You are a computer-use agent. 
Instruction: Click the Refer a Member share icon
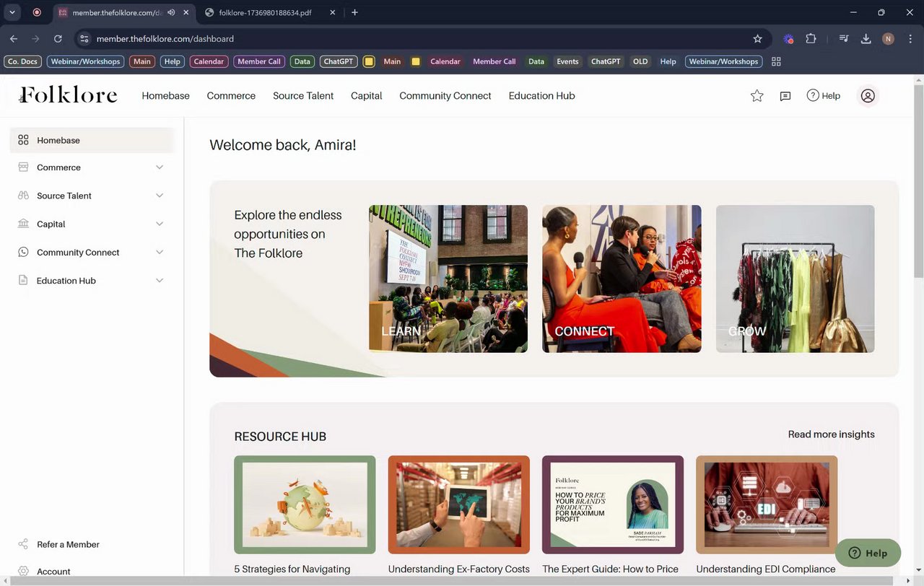[23, 544]
